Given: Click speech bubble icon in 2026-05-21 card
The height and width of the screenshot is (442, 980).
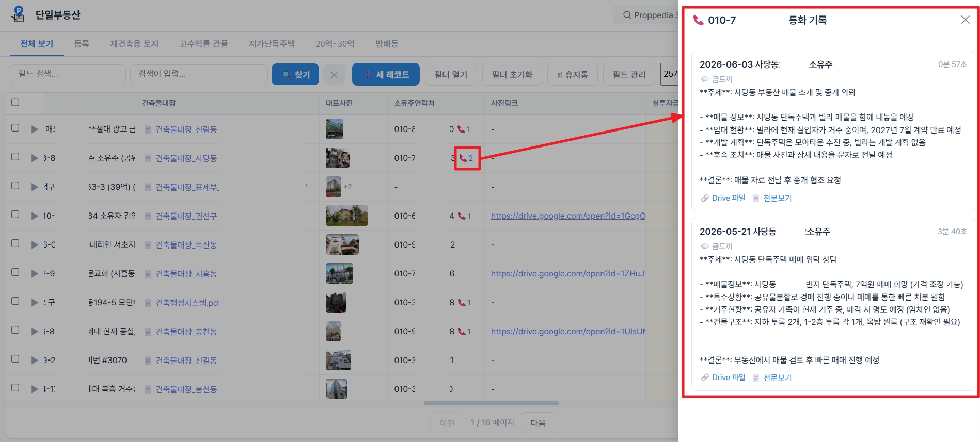Looking at the screenshot, I should coord(705,247).
